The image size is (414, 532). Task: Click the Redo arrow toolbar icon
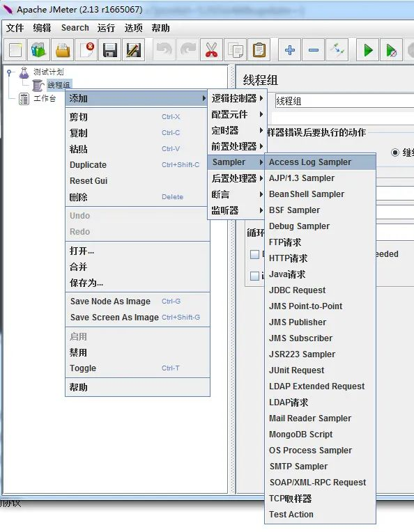187,50
